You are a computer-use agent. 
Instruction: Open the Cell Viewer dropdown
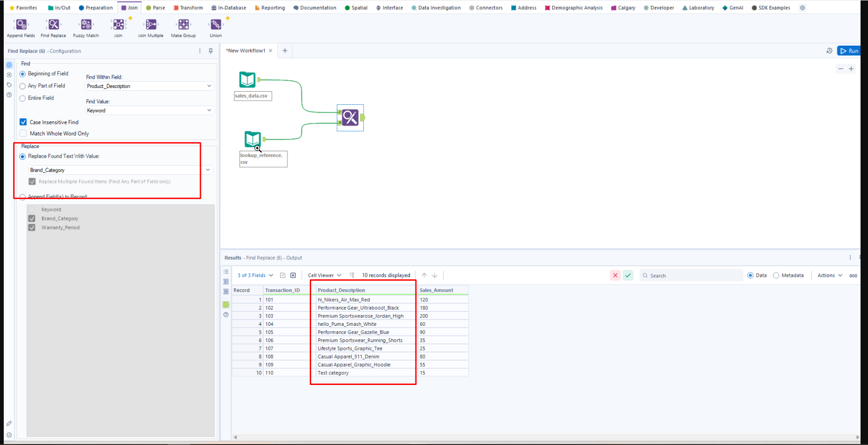coord(325,276)
